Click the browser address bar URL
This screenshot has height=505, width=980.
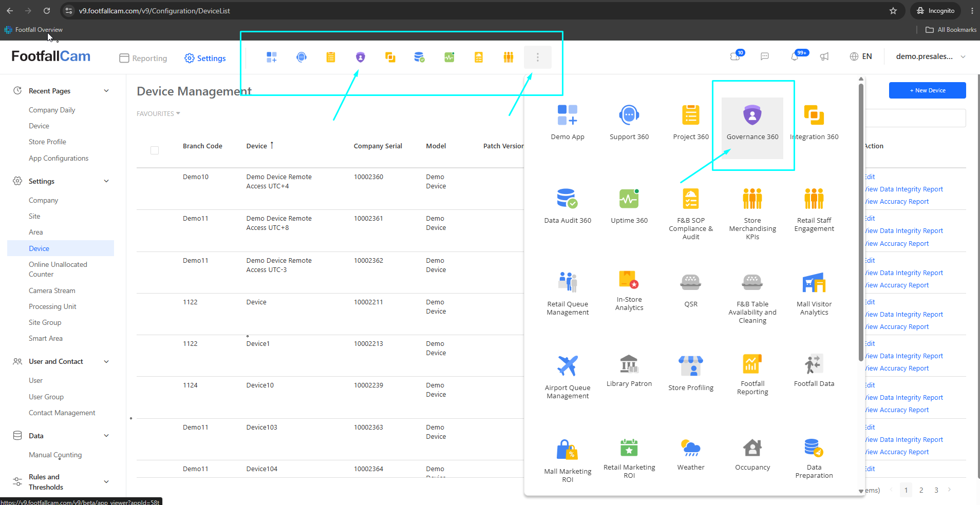pos(154,11)
